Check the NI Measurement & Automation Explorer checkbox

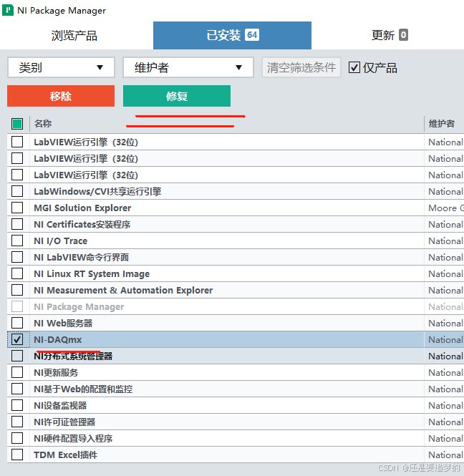[x=17, y=290]
